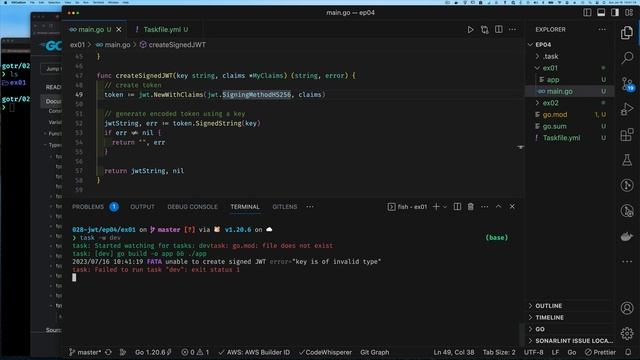Toggle primary side bar layout icon
Screen dimensions: 640x360
coord(587,13)
